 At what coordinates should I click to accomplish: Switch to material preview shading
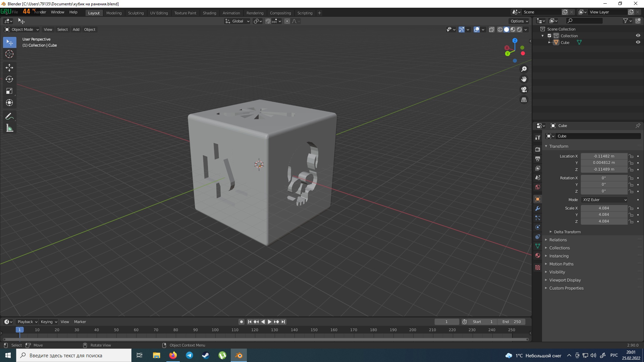[513, 29]
